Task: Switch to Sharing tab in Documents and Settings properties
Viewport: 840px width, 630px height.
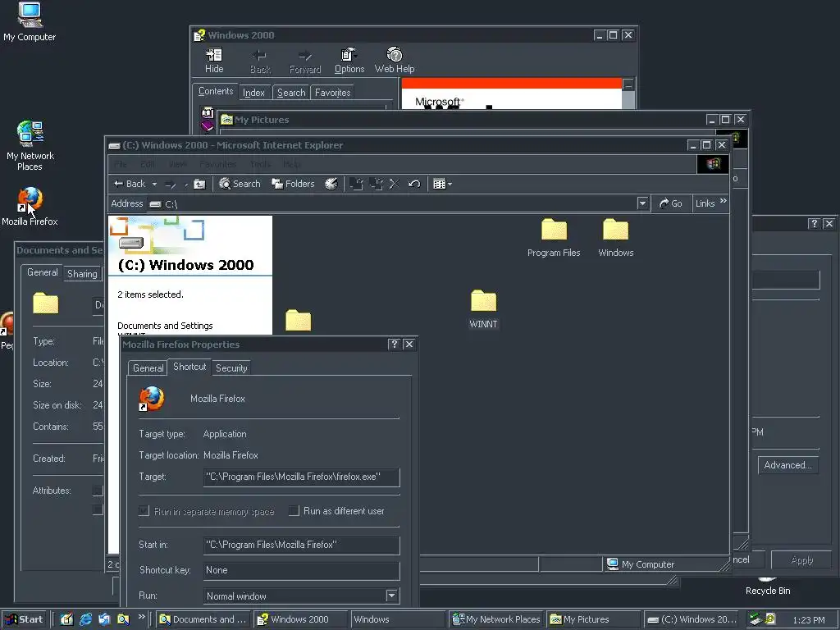Action: coord(82,274)
